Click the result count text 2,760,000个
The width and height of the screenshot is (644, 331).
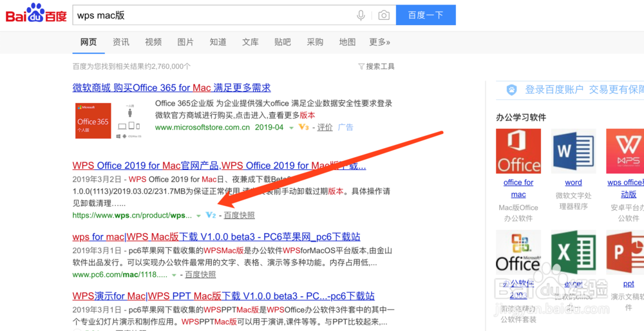pyautogui.click(x=171, y=66)
